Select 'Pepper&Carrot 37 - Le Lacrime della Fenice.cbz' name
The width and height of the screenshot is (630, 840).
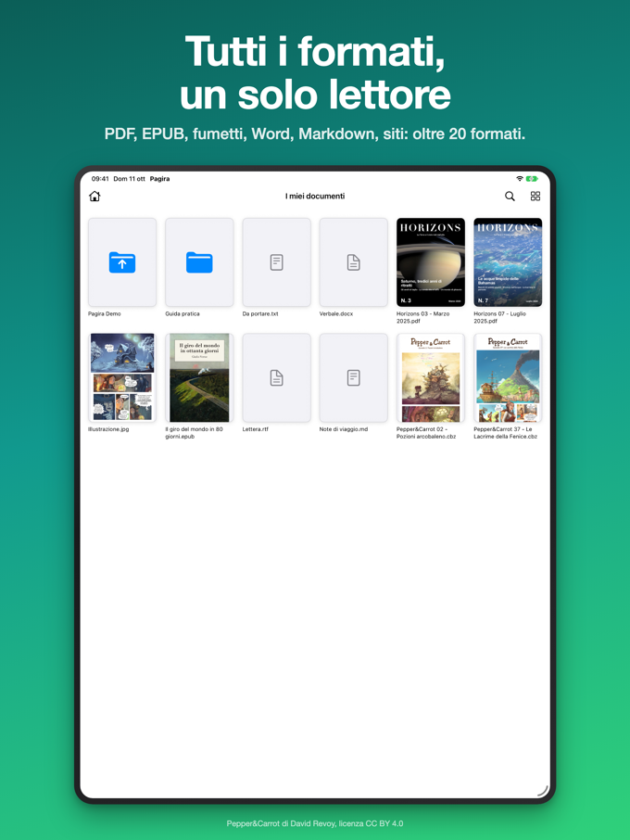pyautogui.click(x=505, y=433)
